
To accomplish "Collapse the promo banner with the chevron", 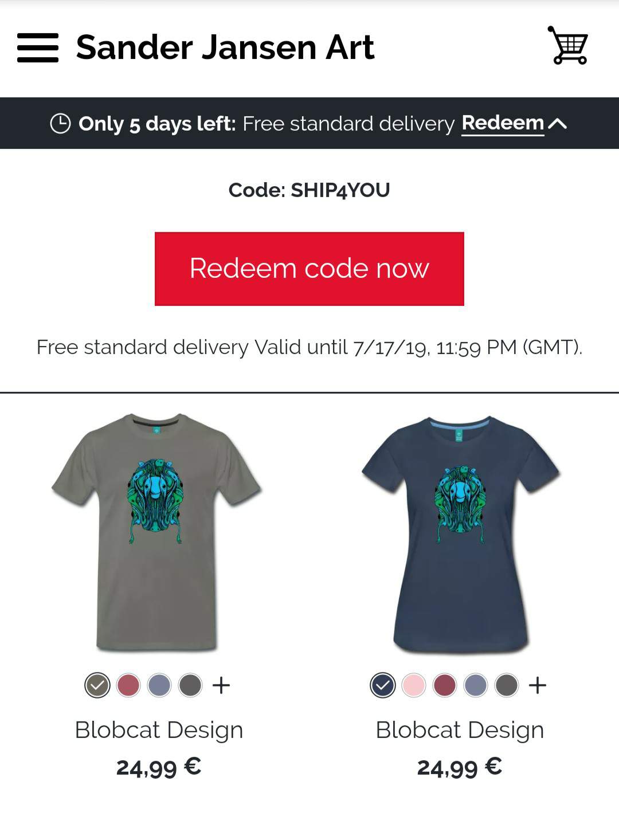I will click(558, 124).
